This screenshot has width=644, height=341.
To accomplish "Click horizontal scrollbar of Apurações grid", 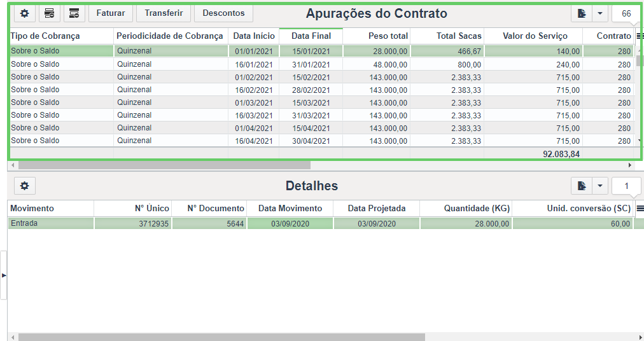I will (x=164, y=165).
